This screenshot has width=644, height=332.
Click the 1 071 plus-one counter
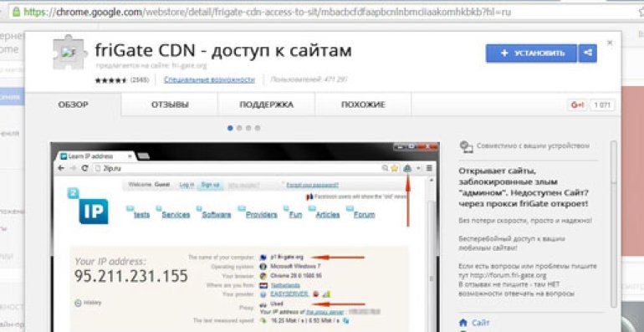pos(602,105)
